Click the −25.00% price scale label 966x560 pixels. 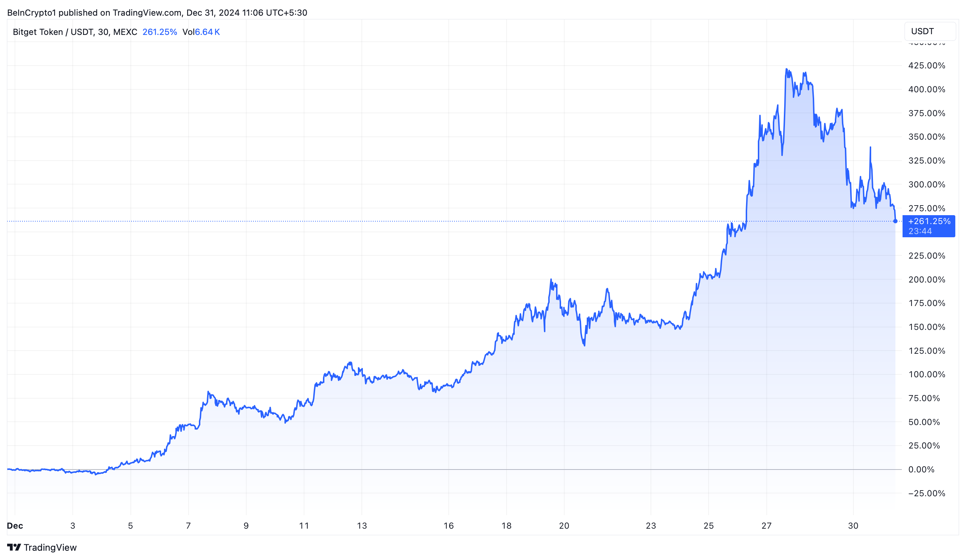[x=926, y=493]
